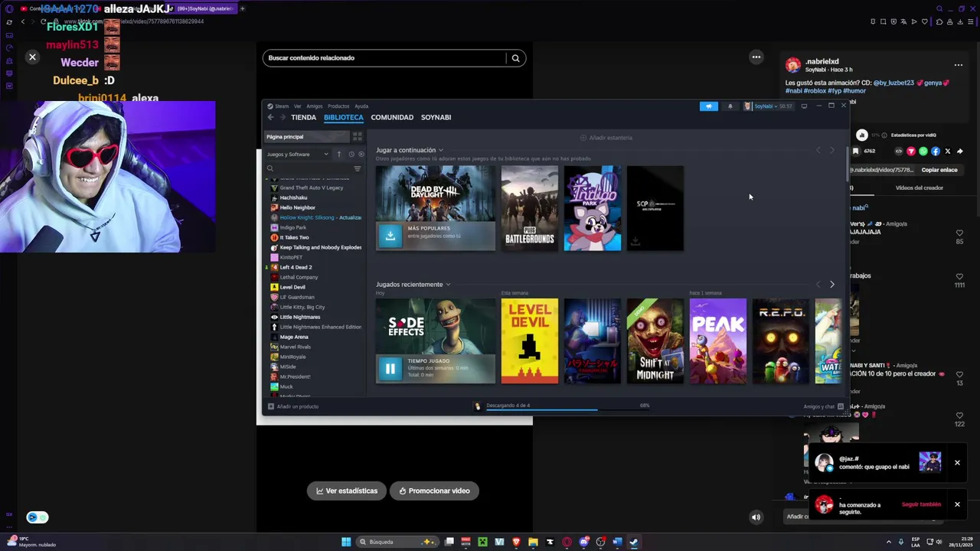This screenshot has height=551, width=980.
Task: Expand Jugados recientemente shelf dropdown
Action: click(448, 285)
